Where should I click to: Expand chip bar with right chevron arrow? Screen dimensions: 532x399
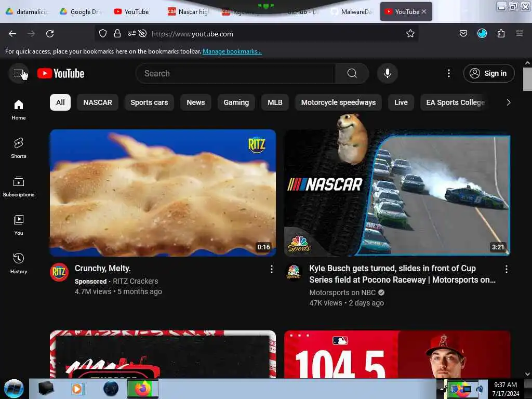click(508, 102)
